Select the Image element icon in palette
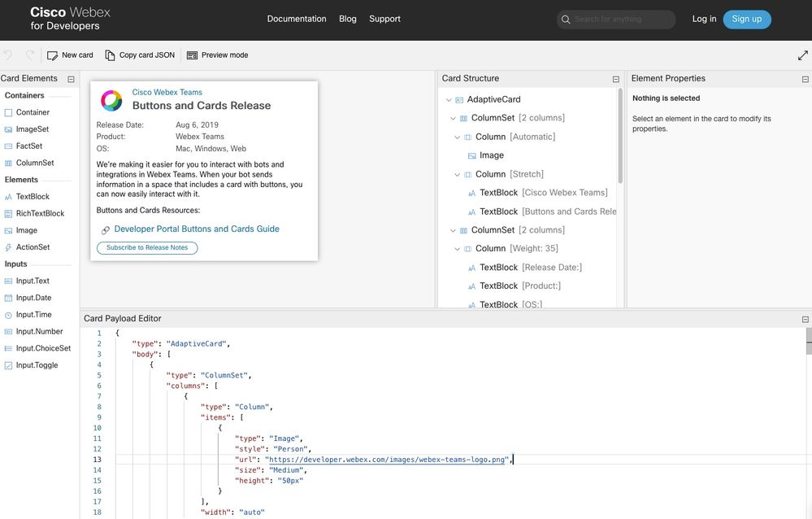The width and height of the screenshot is (812, 519). click(x=8, y=231)
